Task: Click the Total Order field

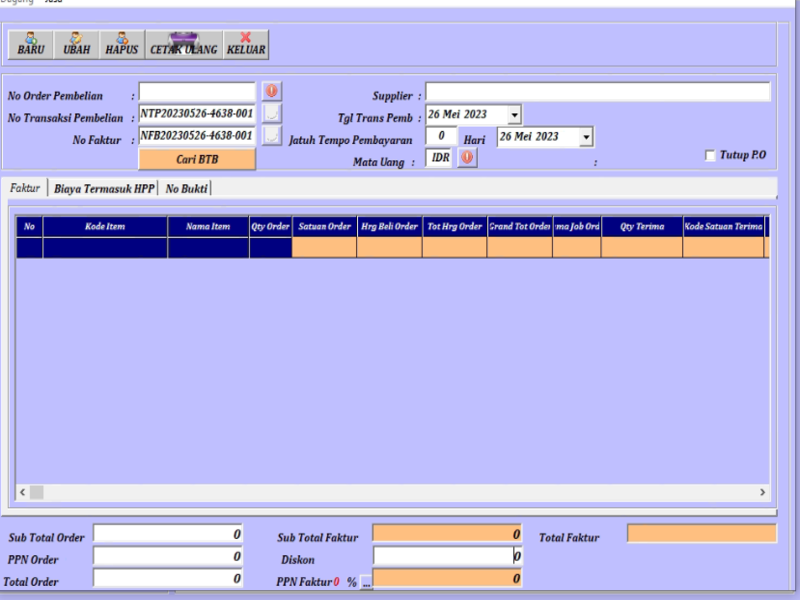Action: (168, 579)
